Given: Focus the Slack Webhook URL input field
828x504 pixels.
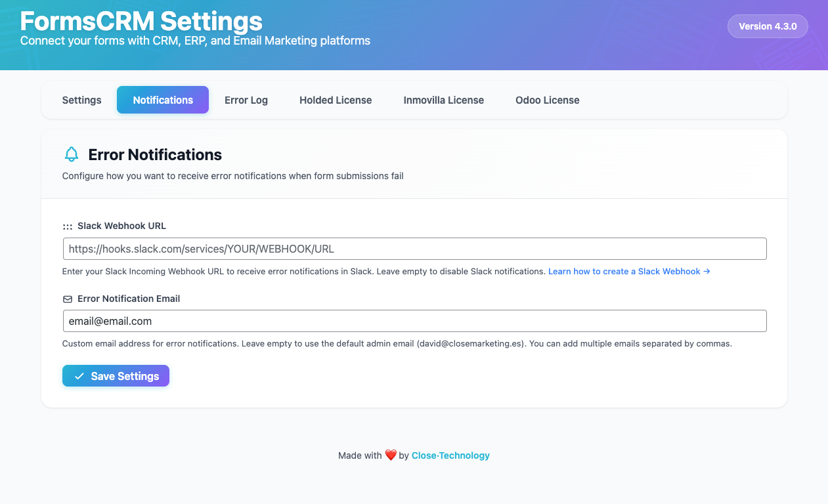Looking at the screenshot, I should (415, 249).
